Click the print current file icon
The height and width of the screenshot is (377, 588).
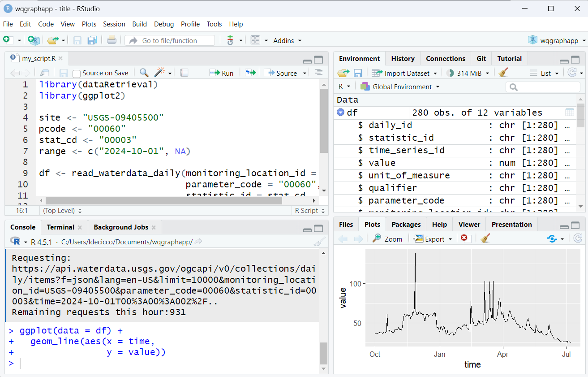tap(112, 40)
